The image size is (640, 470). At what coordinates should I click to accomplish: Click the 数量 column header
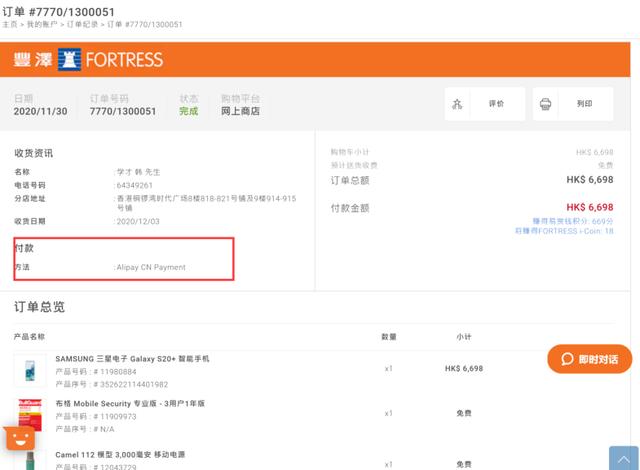(389, 337)
